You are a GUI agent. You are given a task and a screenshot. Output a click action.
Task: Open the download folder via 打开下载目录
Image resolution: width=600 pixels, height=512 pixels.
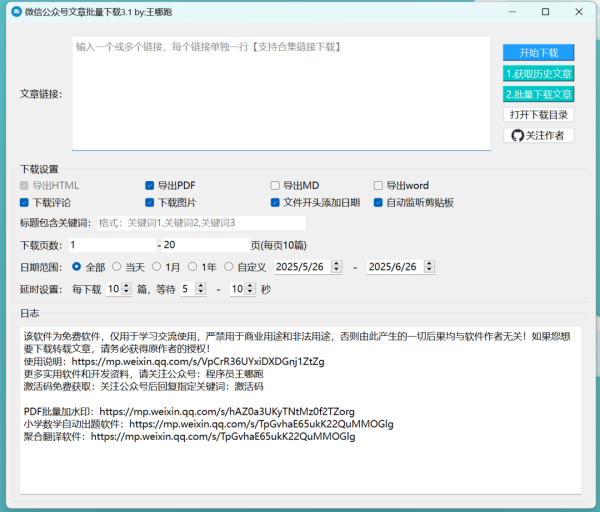538,114
